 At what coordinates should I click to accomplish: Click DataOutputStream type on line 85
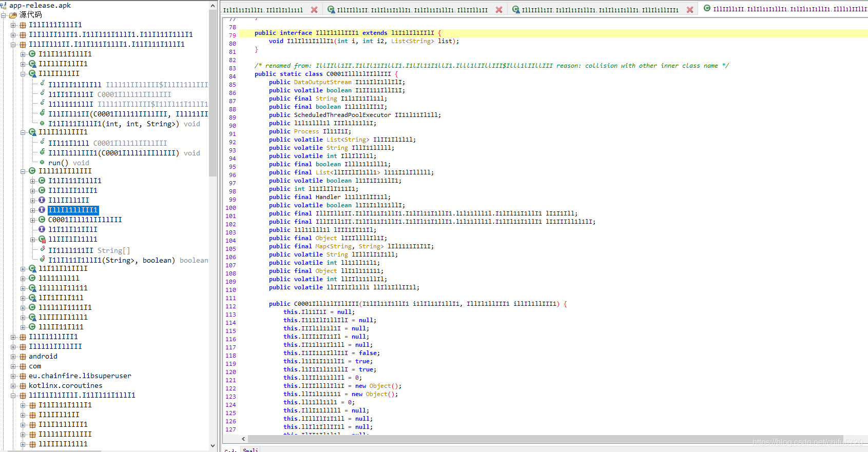[x=323, y=82]
